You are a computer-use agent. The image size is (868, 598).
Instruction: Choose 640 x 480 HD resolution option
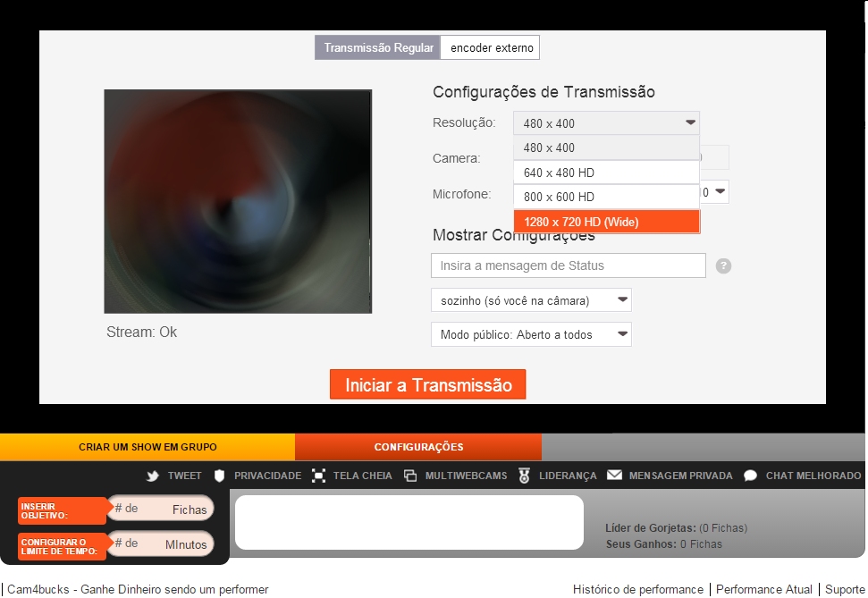(x=606, y=173)
